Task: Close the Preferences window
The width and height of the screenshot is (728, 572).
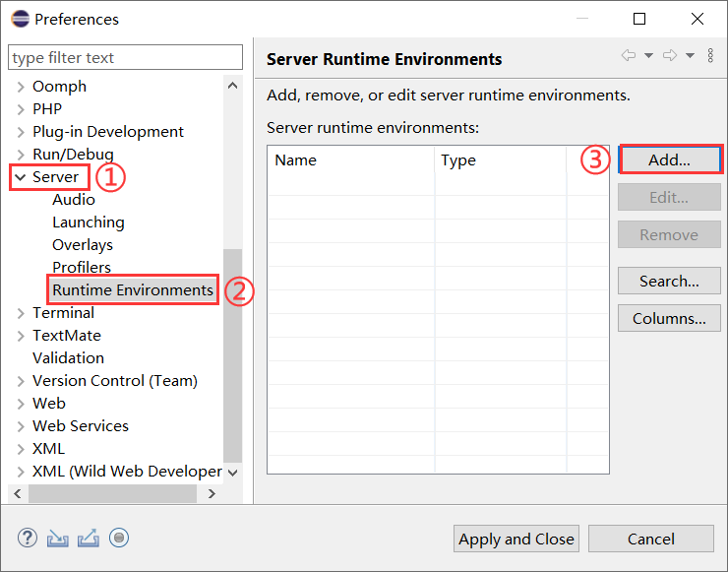Action: point(698,19)
